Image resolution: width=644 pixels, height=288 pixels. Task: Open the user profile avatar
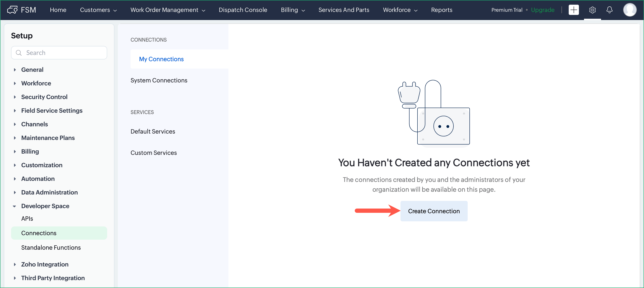point(630,10)
